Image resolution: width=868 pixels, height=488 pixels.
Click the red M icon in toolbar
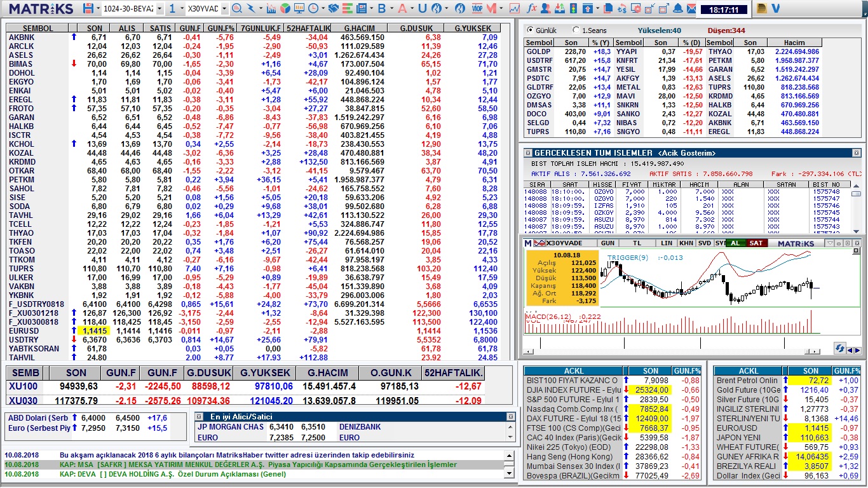click(491, 8)
